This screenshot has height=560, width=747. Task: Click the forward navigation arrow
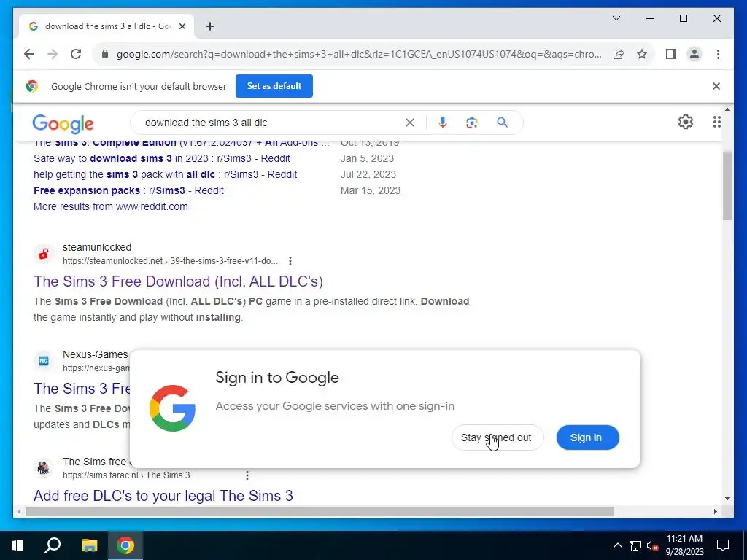pyautogui.click(x=53, y=54)
